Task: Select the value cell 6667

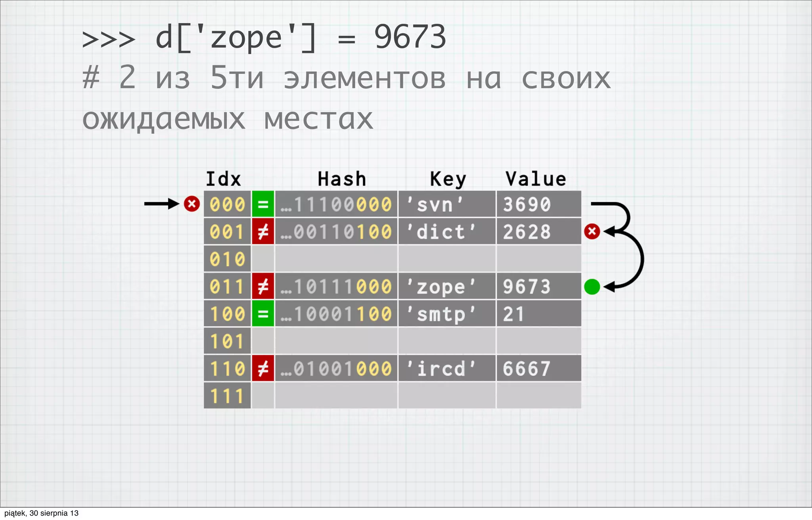Action: 539,368
